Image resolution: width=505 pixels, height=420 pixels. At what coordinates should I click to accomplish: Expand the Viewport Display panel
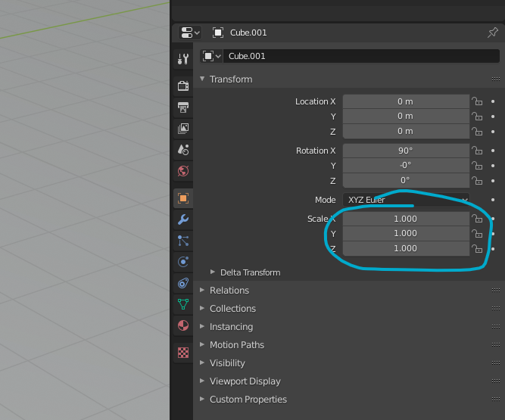tap(245, 381)
